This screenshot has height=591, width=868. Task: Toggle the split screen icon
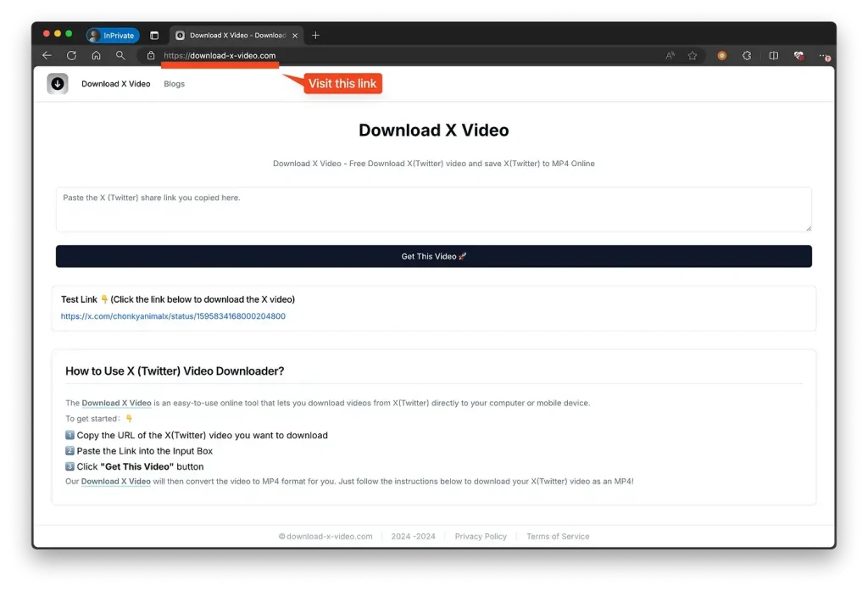[x=773, y=56]
